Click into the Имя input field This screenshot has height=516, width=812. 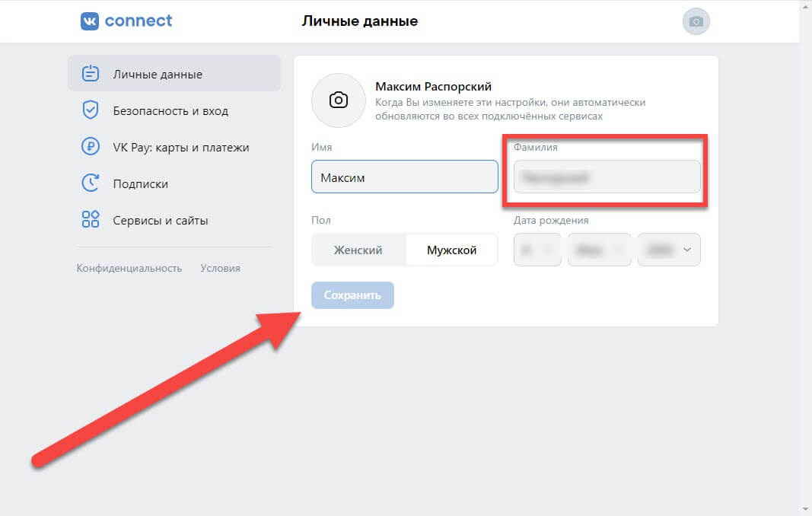point(404,177)
